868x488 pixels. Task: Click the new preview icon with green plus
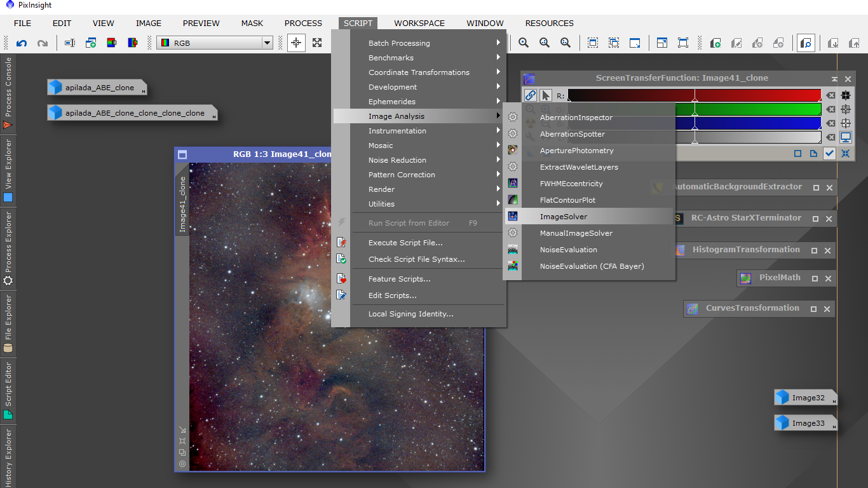tap(91, 43)
